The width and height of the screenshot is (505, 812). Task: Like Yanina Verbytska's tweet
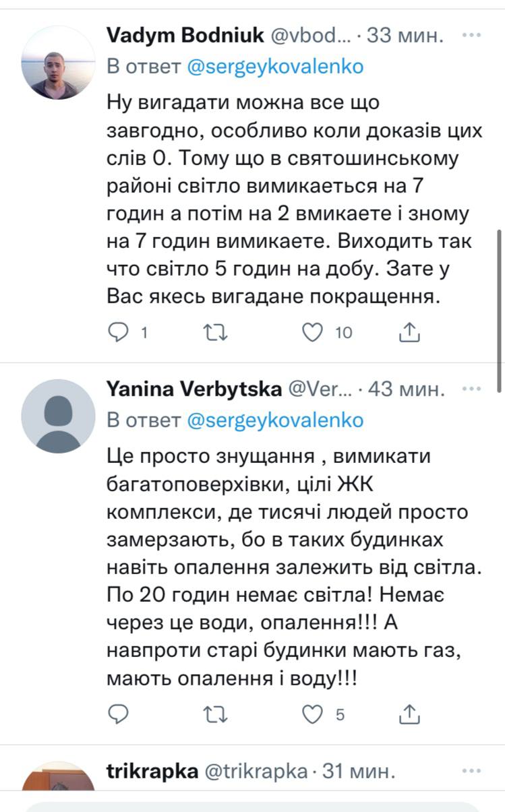(x=312, y=714)
